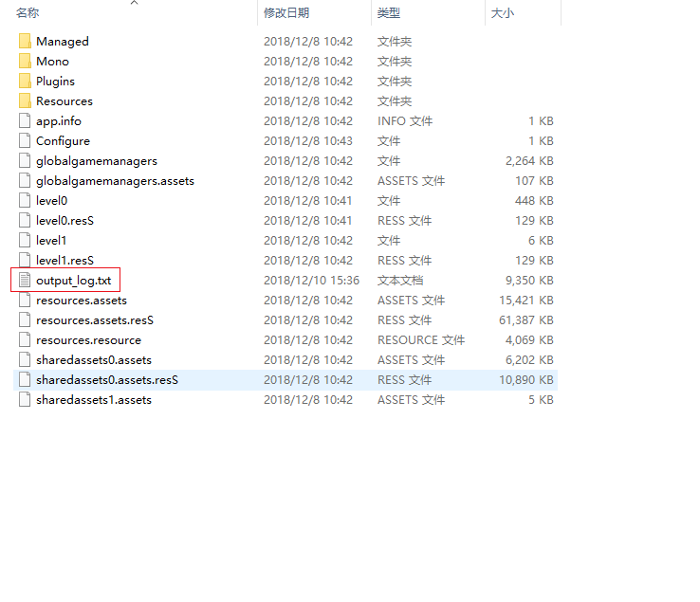700x602 pixels.
Task: Select the app.info file name
Action: coord(59,121)
